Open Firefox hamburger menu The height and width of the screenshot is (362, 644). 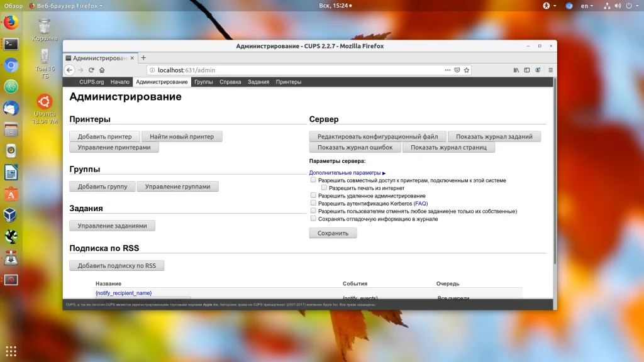tap(551, 70)
